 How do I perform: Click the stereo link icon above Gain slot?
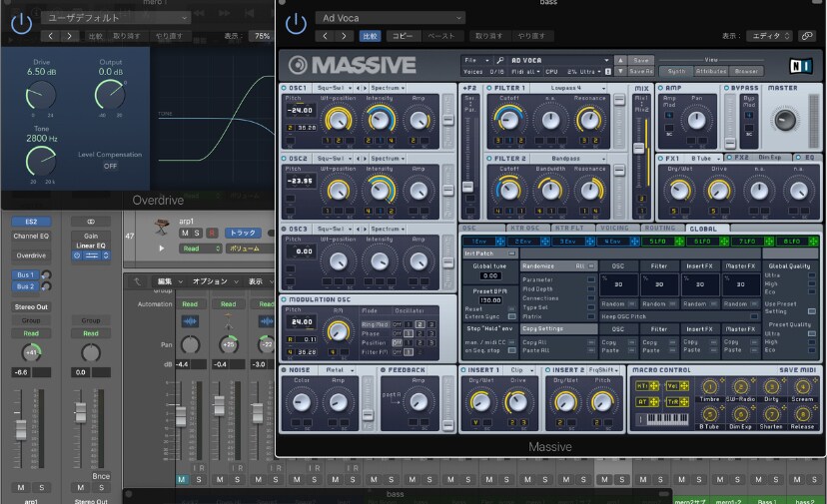[91, 222]
